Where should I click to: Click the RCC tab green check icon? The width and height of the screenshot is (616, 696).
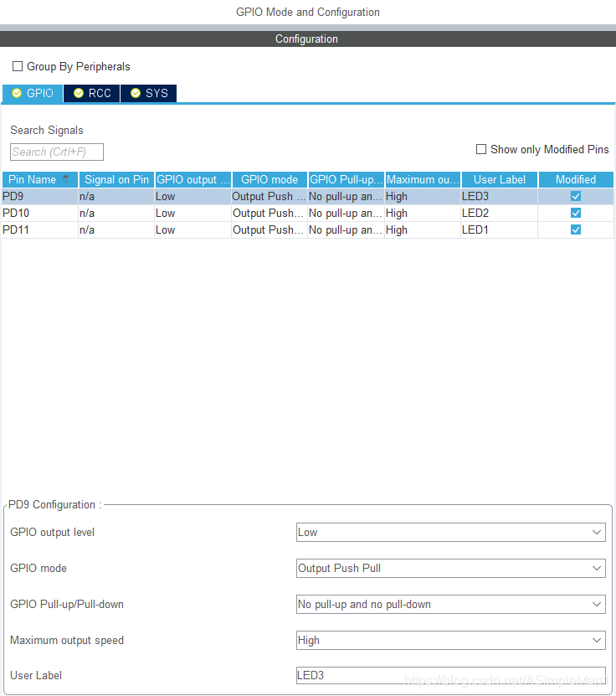point(79,93)
